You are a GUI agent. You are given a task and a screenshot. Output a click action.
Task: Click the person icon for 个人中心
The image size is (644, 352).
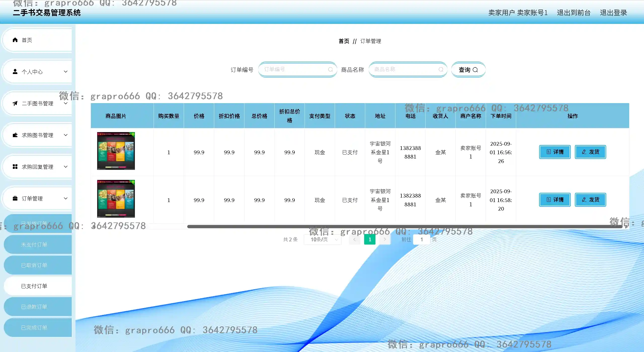[x=15, y=72]
